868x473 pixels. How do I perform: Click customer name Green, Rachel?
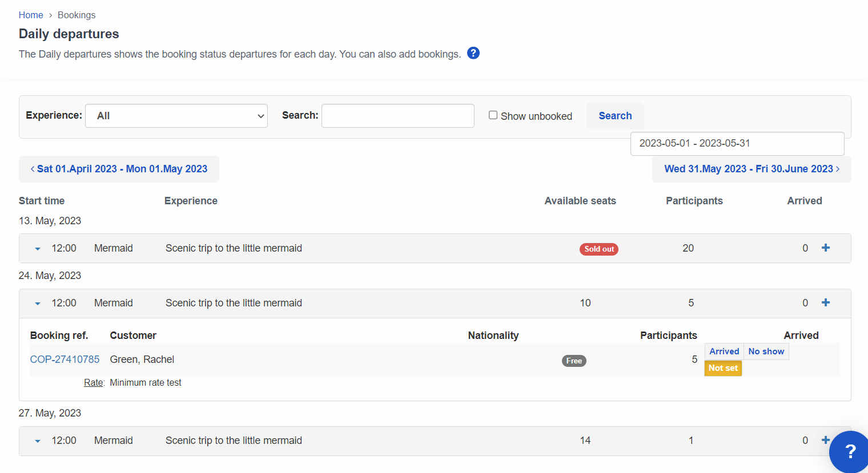click(x=142, y=359)
